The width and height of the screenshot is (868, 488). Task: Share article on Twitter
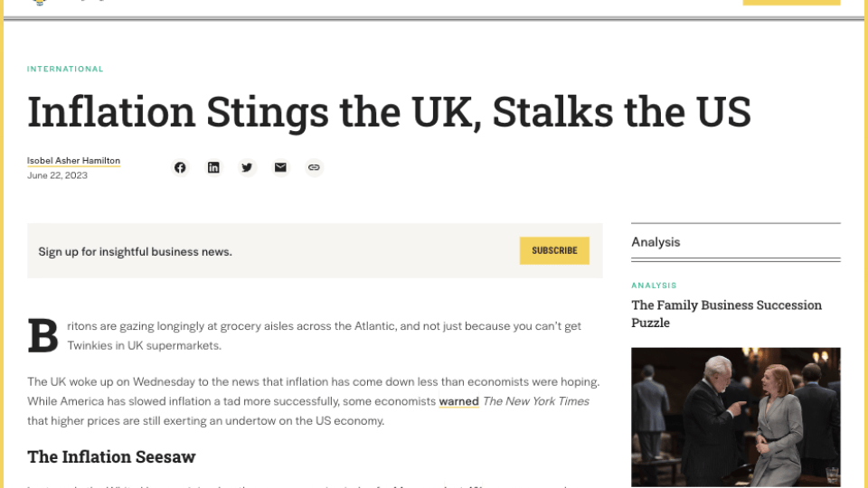(247, 168)
